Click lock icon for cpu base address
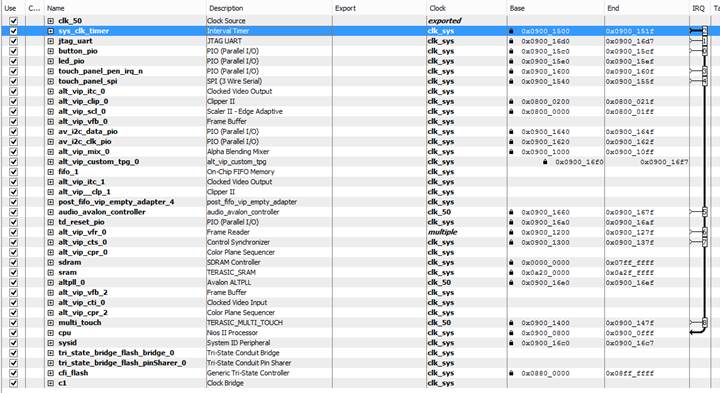This screenshot has width=720, height=393. [x=511, y=333]
